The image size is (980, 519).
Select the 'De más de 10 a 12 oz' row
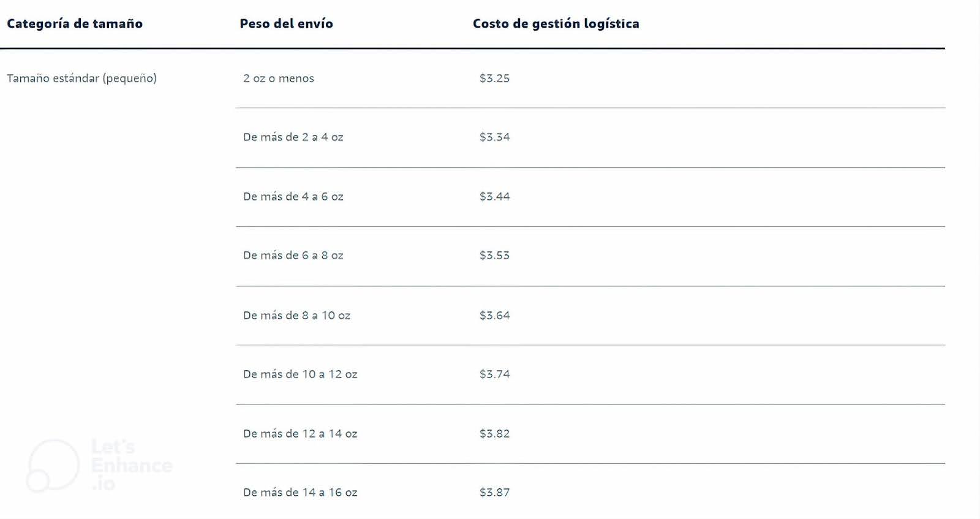pyautogui.click(x=300, y=374)
